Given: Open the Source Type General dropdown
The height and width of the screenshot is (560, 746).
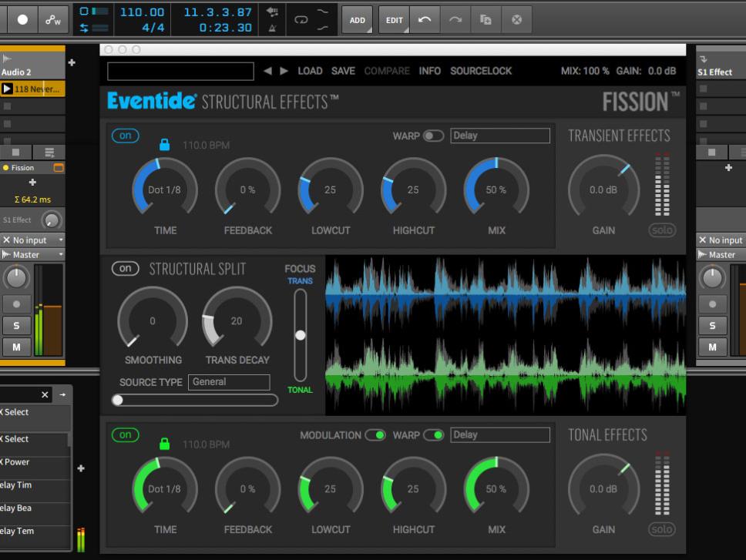Looking at the screenshot, I should [229, 382].
